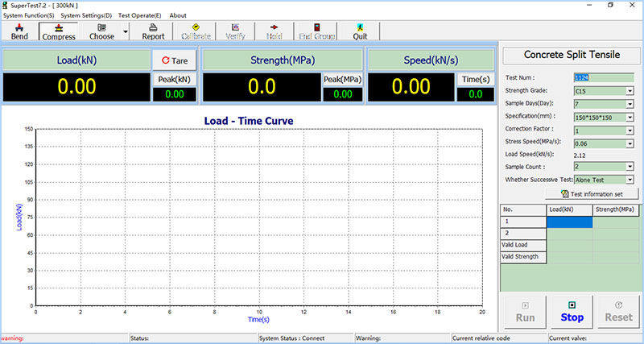Open the Strength Grade dropdown
This screenshot has height=344, width=644.
(630, 91)
